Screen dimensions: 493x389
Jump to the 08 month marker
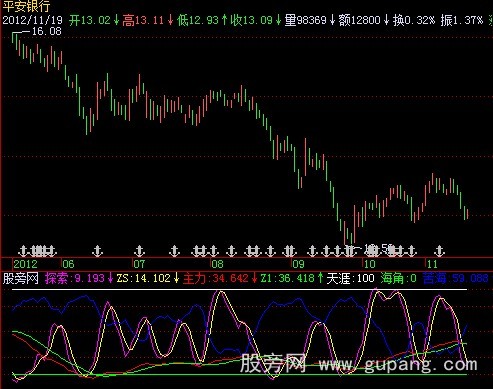[217, 264]
